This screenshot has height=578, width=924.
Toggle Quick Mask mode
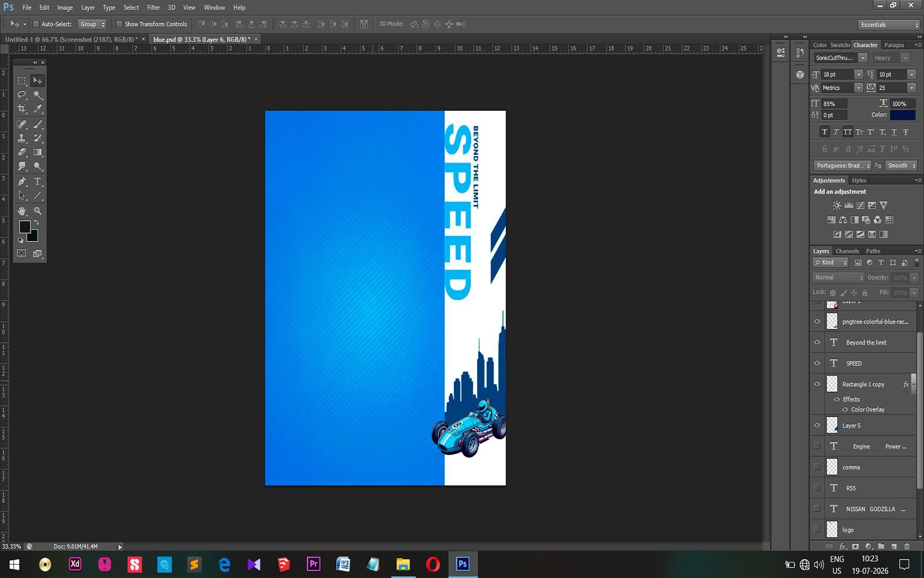[x=21, y=253]
